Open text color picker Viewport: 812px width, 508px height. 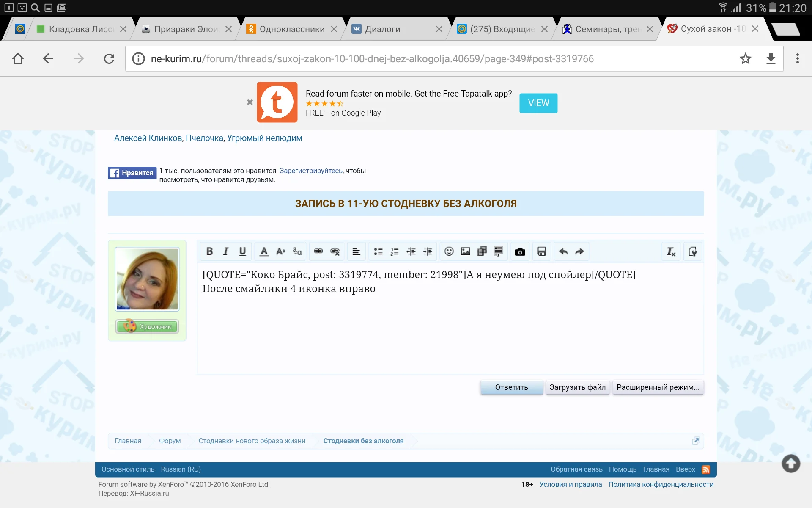pyautogui.click(x=264, y=251)
